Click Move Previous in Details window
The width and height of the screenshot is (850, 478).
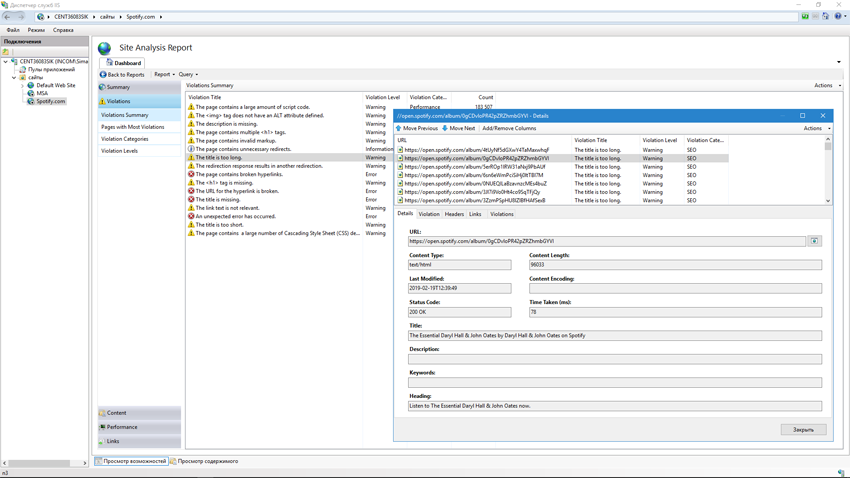416,128
